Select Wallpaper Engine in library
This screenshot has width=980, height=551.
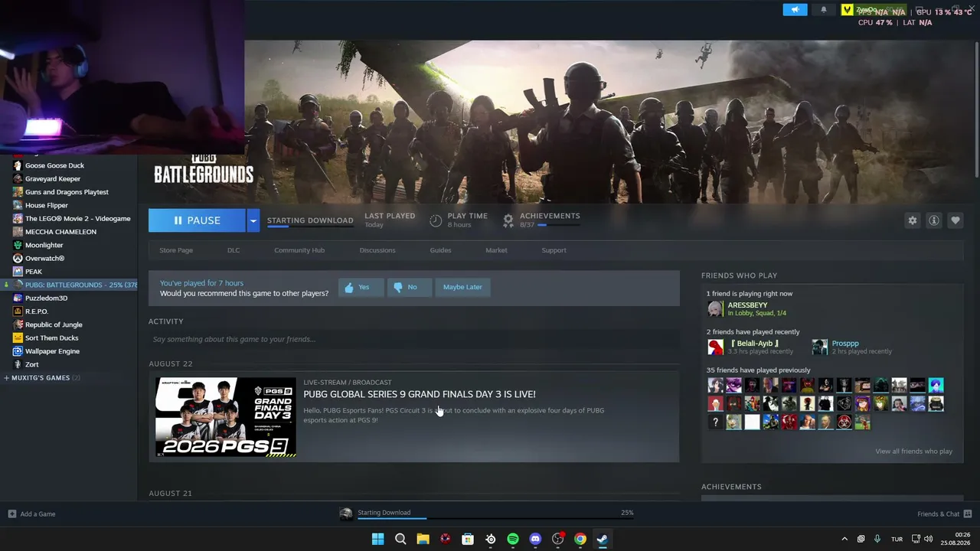[x=52, y=351]
